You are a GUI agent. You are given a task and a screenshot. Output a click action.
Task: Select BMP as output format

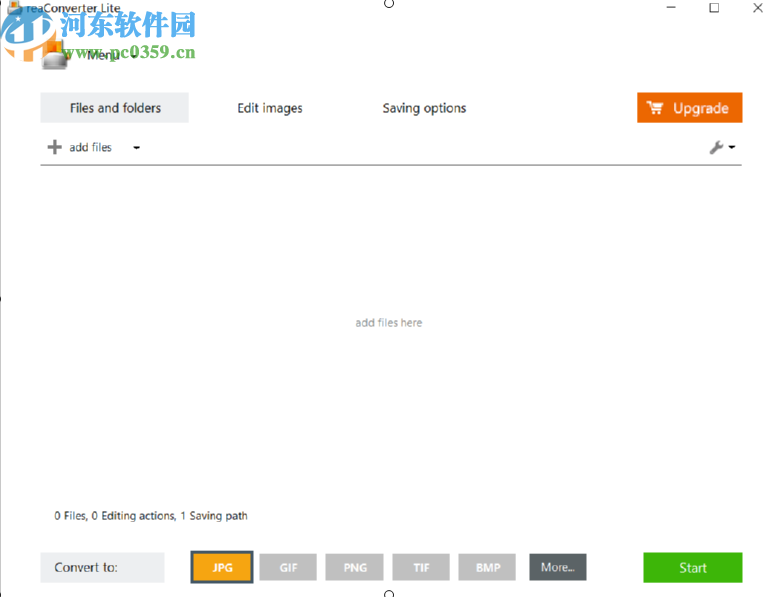[487, 567]
